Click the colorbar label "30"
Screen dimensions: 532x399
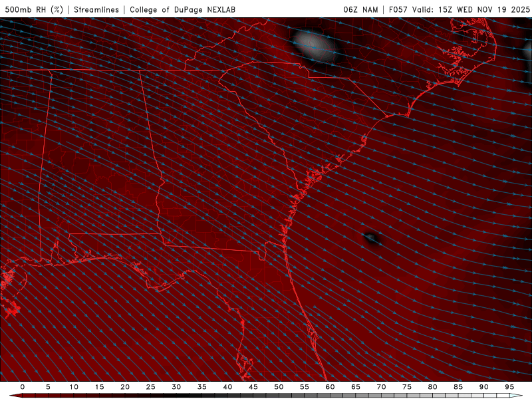176,387
